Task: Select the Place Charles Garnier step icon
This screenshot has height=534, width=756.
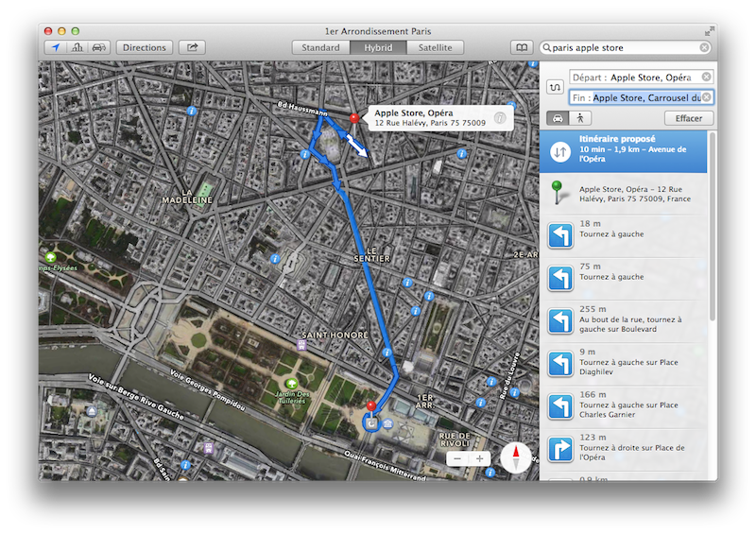Action: pyautogui.click(x=559, y=406)
